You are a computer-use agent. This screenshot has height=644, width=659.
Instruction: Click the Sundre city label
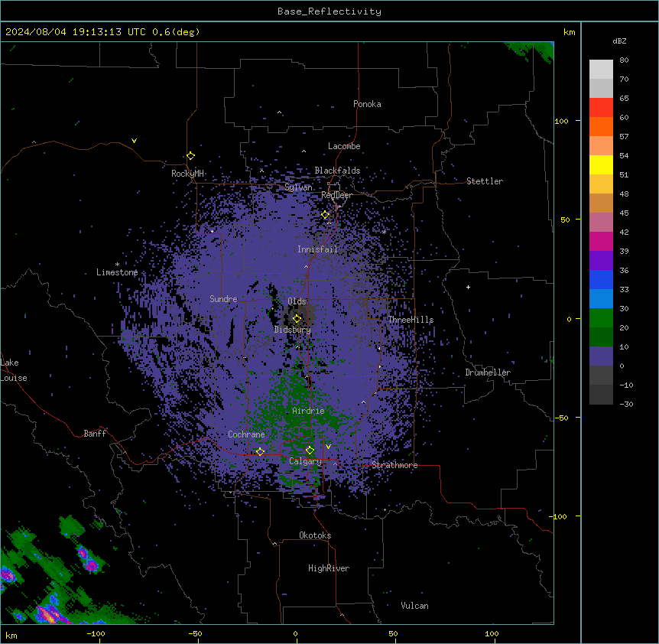[x=223, y=299]
